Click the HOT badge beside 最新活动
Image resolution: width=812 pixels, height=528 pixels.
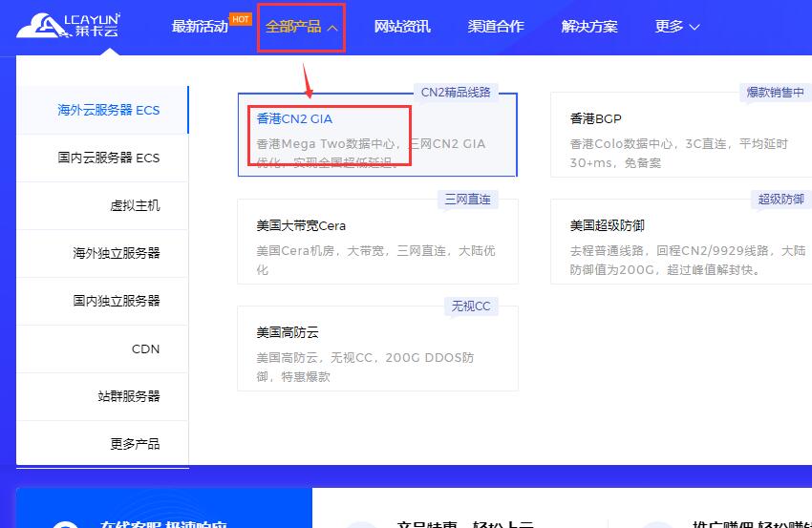pyautogui.click(x=241, y=19)
